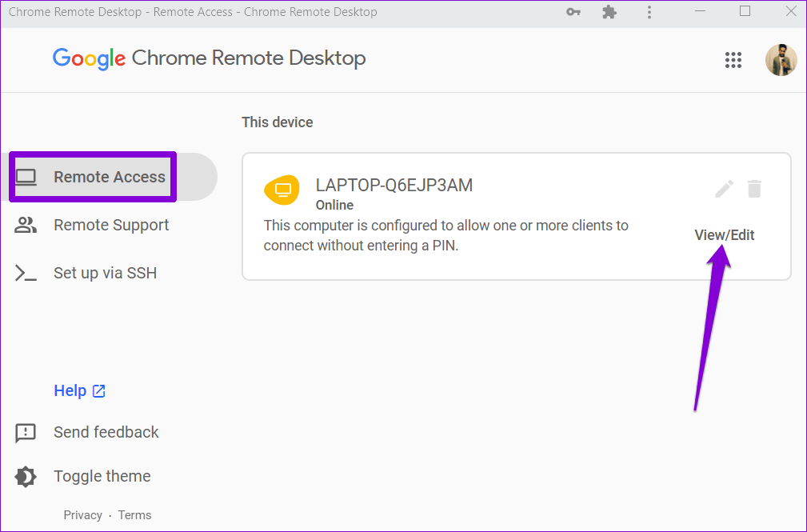807x532 pixels.
Task: Edit device name with the pencil icon
Action: (724, 189)
